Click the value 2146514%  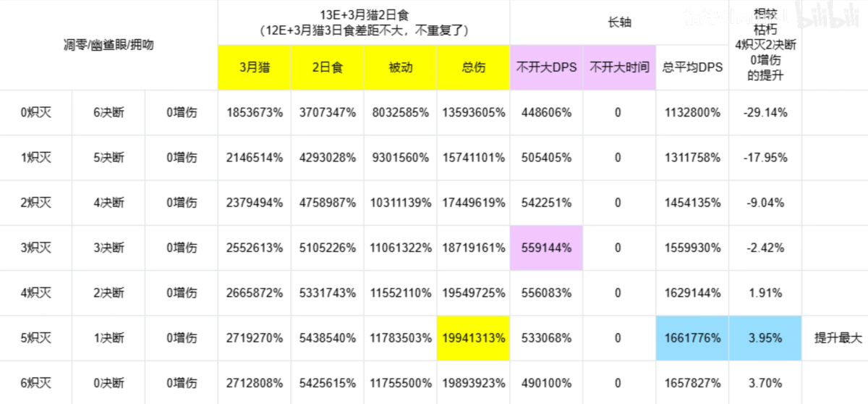pyautogui.click(x=255, y=158)
